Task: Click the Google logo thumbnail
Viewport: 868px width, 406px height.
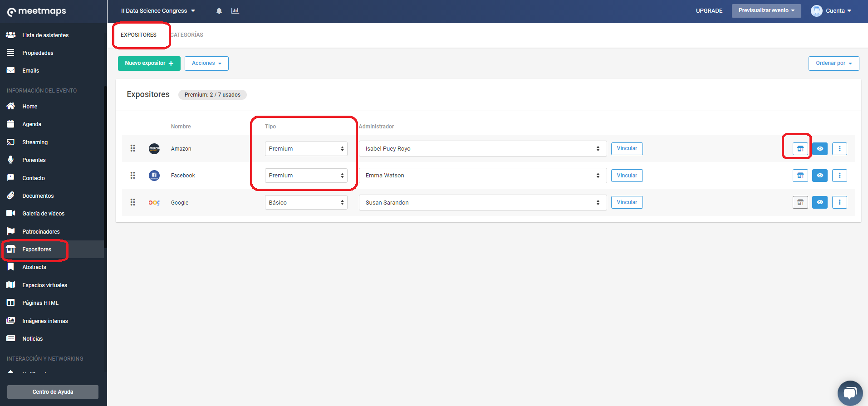Action: 154,202
